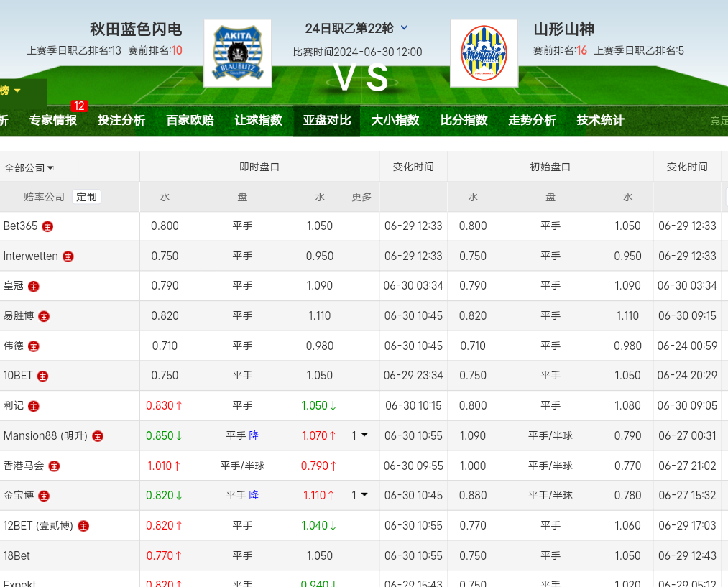
Task: Click the red 主 icon beside 12BET (壹贰博)
Action: [x=83, y=526]
